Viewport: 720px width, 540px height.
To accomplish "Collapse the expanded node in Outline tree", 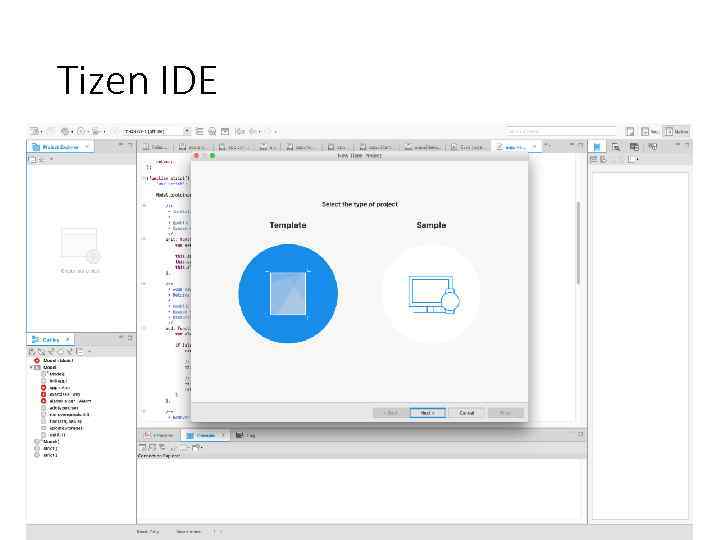I will [32, 367].
